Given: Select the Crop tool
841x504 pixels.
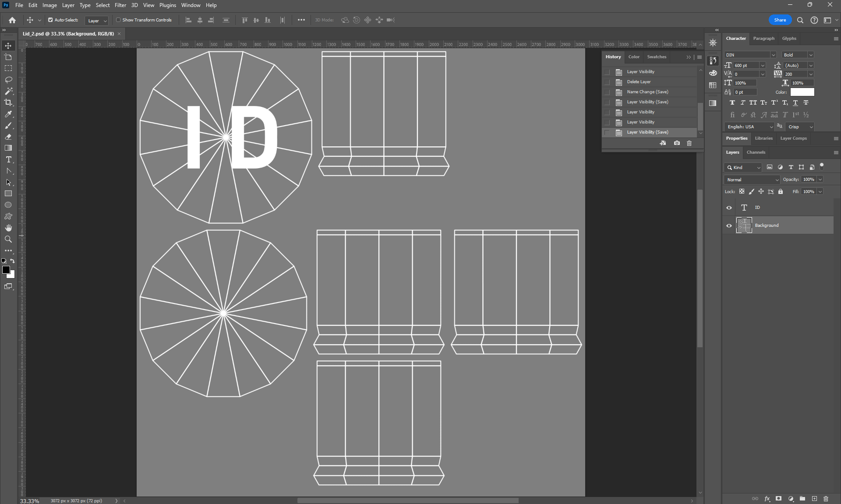Looking at the screenshot, I should coord(8,102).
